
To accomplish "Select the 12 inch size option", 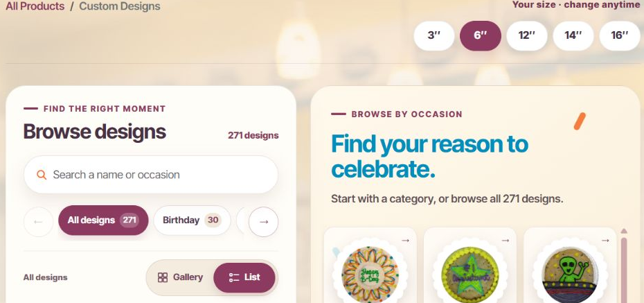I will (527, 36).
